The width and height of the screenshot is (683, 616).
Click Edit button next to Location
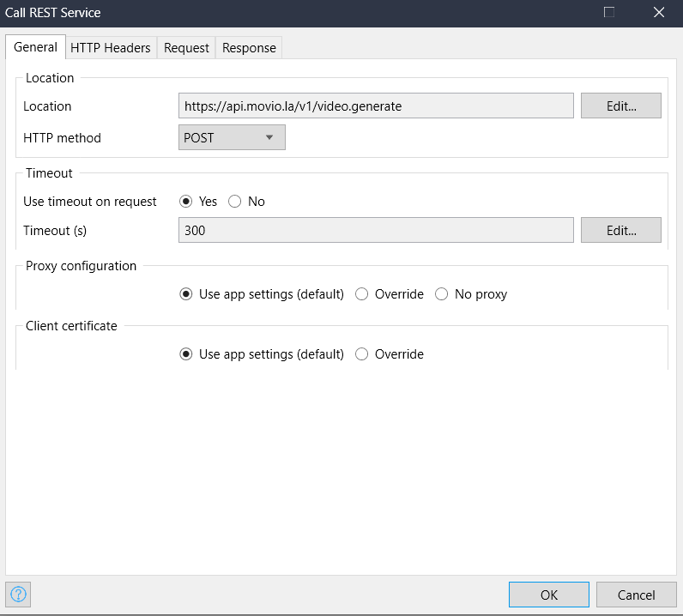620,106
